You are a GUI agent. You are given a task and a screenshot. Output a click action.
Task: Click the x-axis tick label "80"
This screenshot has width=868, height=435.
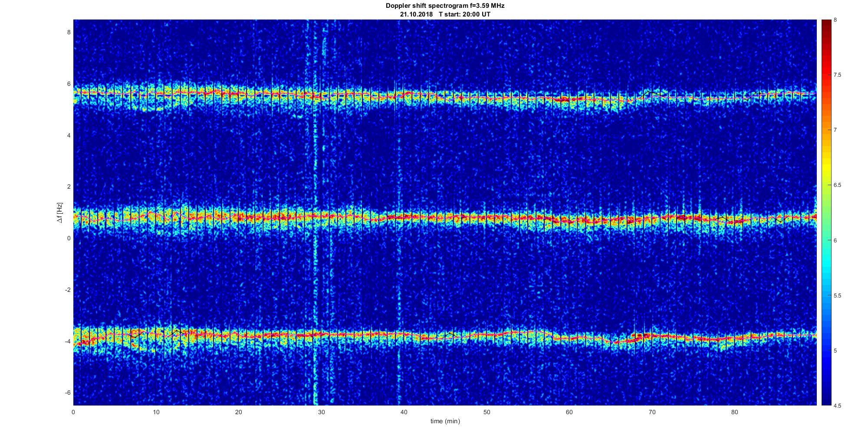[x=735, y=412]
